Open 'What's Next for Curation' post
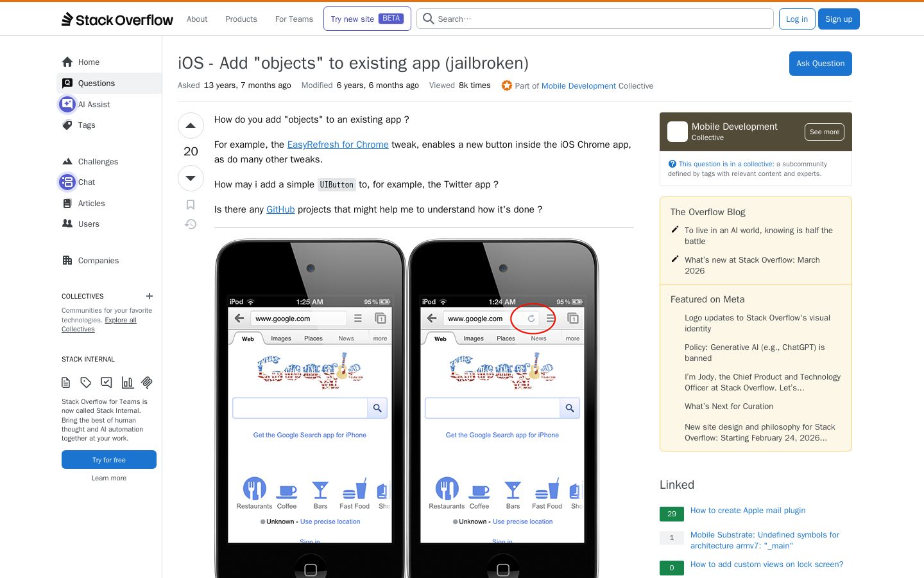Screen dimensions: 924x578 [x=729, y=407]
